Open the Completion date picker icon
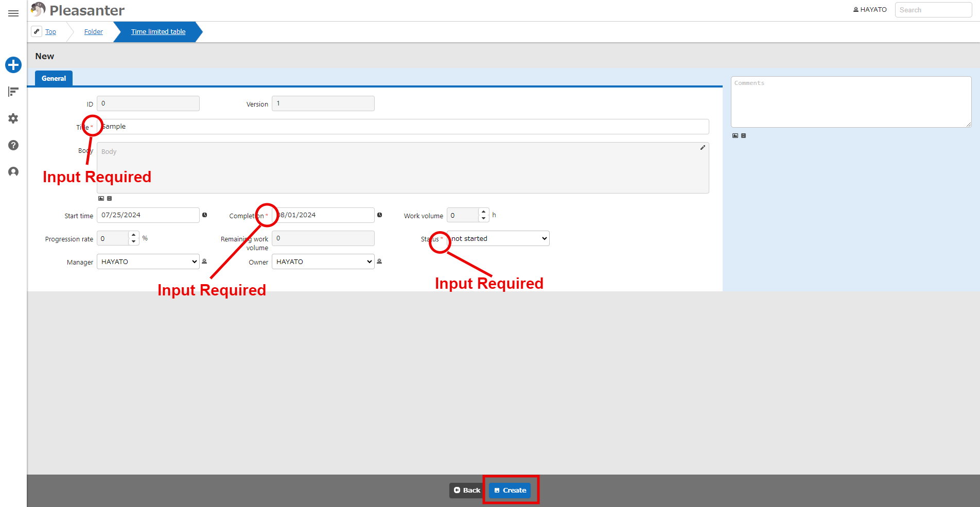980x507 pixels. click(x=379, y=215)
